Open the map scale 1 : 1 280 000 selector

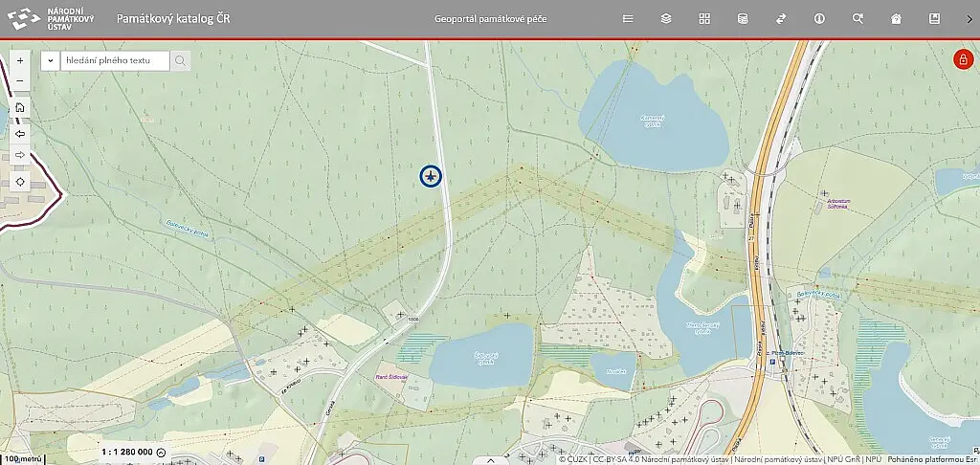(x=132, y=453)
